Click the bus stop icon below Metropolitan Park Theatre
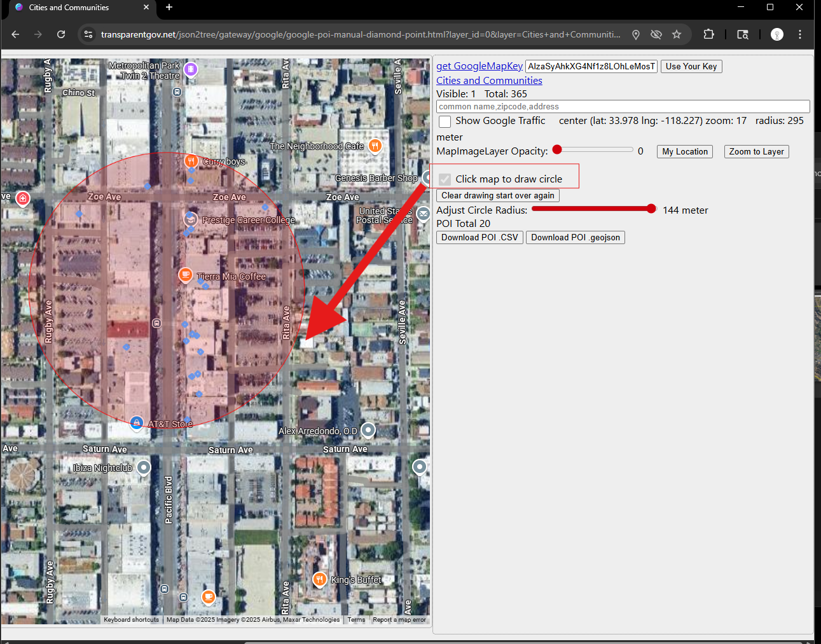This screenshot has height=644, width=821. coord(177,92)
